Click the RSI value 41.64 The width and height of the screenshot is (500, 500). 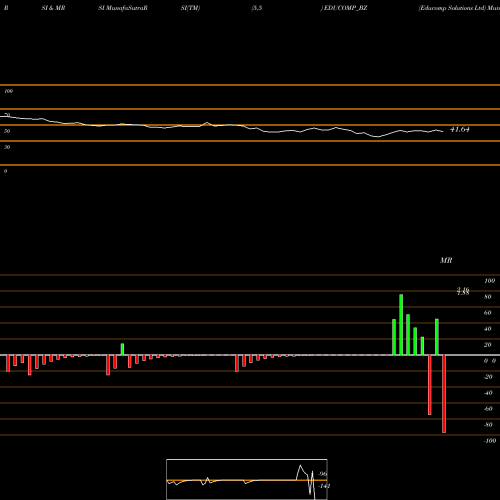[460, 129]
